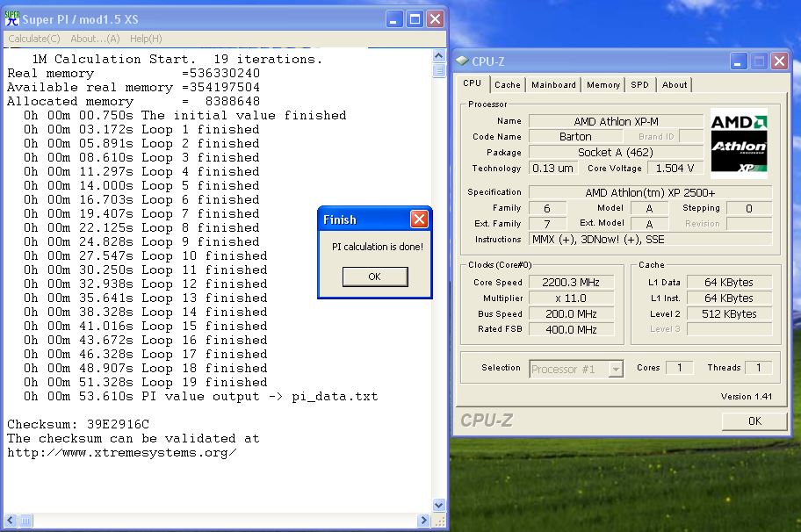This screenshot has height=532, width=801.
Task: Click the Super PI vertical scroll up arrow
Action: (439, 55)
